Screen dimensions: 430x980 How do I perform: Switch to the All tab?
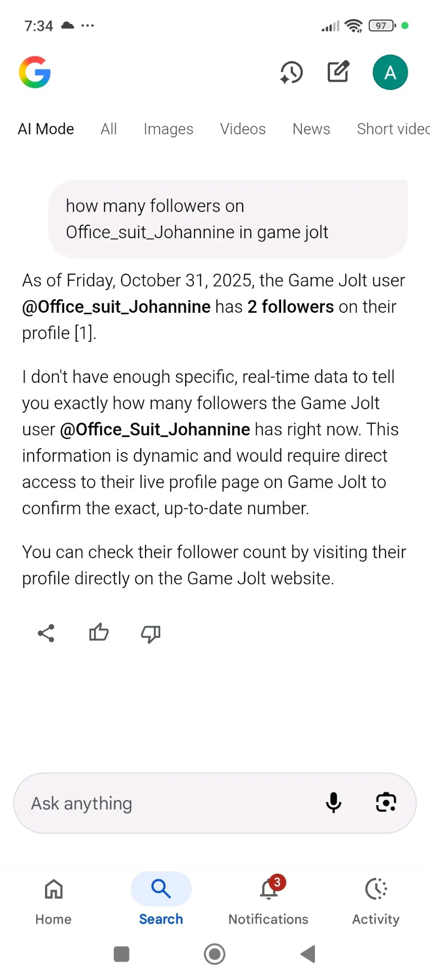109,129
